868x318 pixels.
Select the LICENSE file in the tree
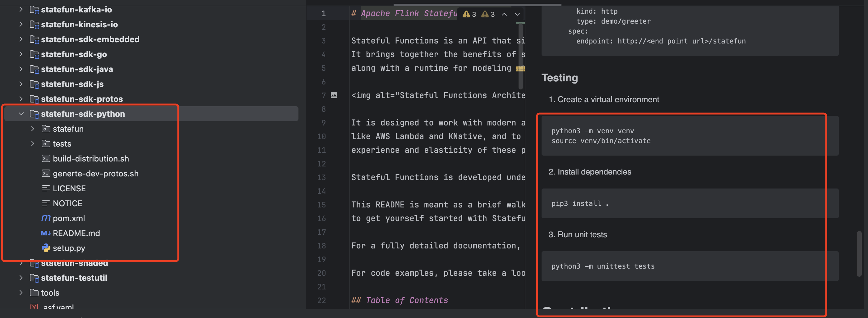(x=69, y=188)
